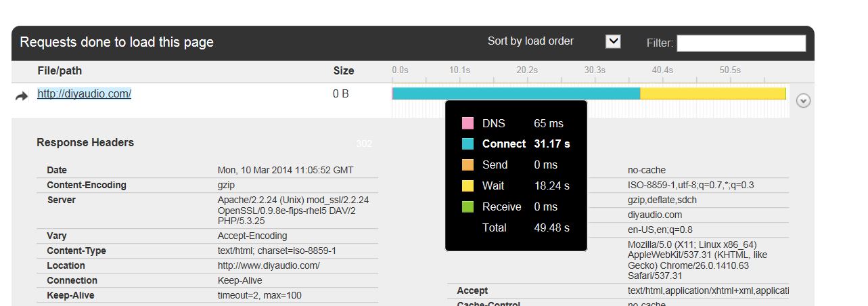Click the pink DNS color swatch

tap(467, 123)
